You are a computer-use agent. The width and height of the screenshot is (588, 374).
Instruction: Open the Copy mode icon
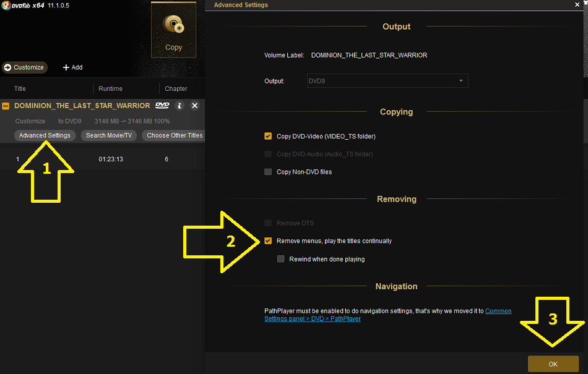point(173,30)
